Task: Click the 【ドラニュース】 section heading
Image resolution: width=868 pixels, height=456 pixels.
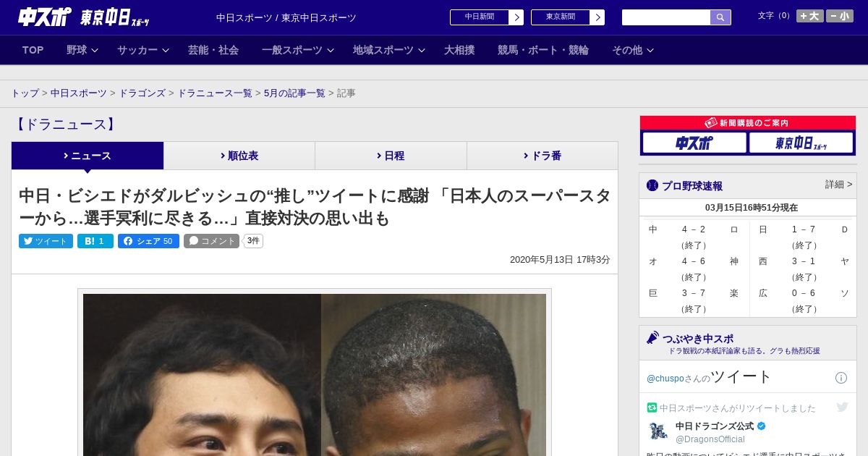Action: pyautogui.click(x=66, y=124)
